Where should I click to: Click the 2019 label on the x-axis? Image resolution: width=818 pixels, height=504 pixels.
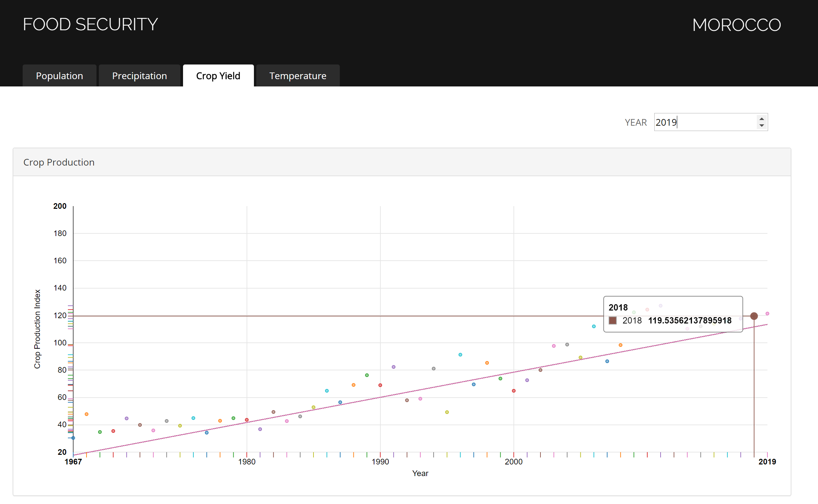(767, 462)
